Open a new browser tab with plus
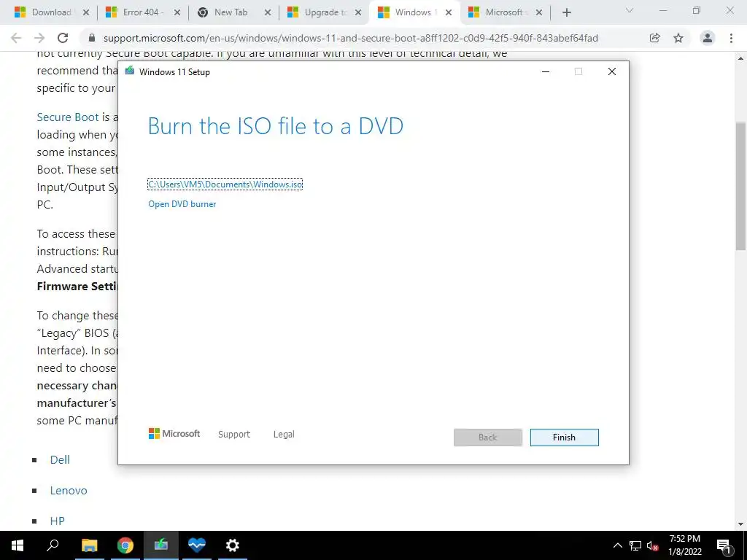 (566, 13)
